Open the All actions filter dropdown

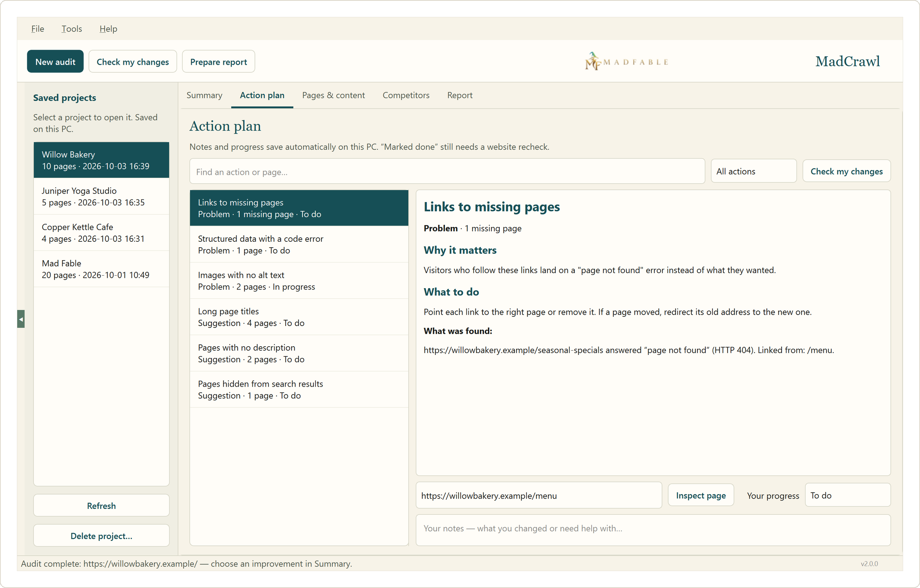tap(753, 171)
